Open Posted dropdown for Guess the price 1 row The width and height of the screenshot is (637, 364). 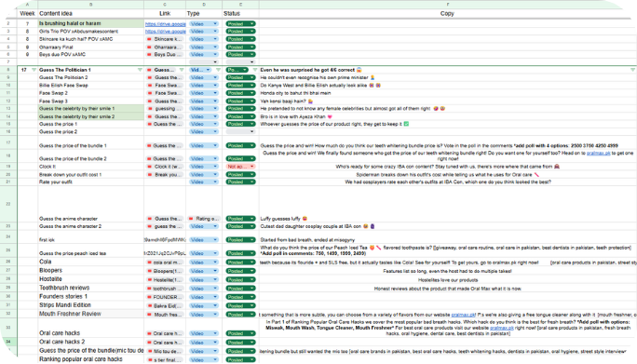click(x=240, y=124)
